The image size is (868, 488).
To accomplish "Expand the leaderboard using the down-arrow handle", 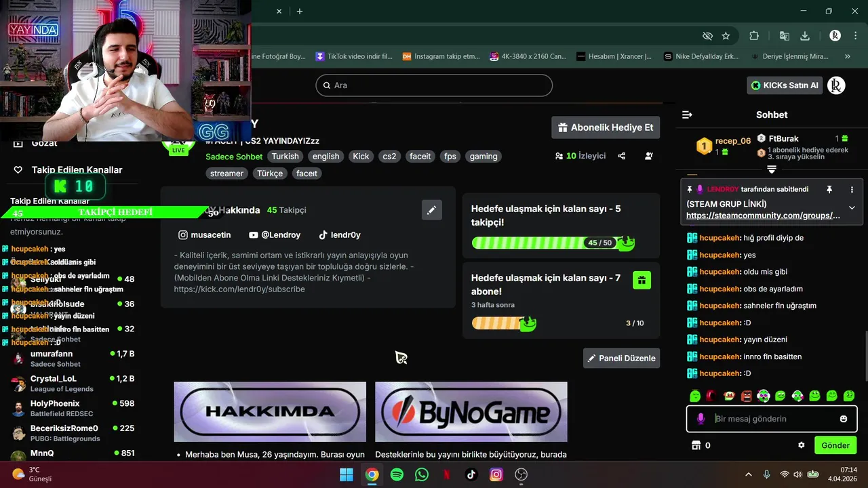I will tap(772, 169).
